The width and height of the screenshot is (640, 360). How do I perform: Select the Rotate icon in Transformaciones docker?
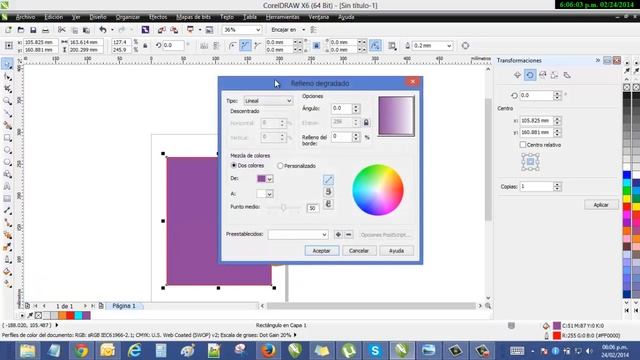pos(530,75)
